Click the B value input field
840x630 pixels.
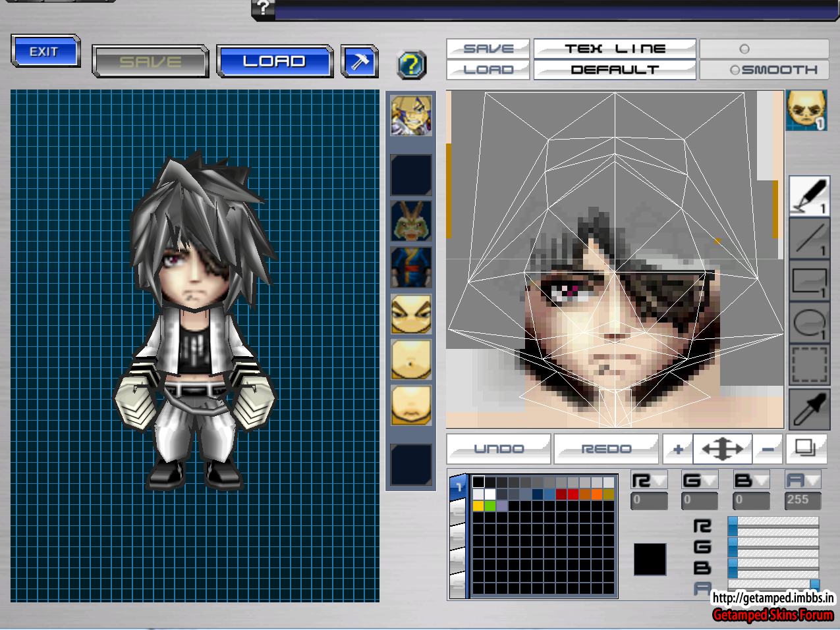pyautogui.click(x=751, y=500)
